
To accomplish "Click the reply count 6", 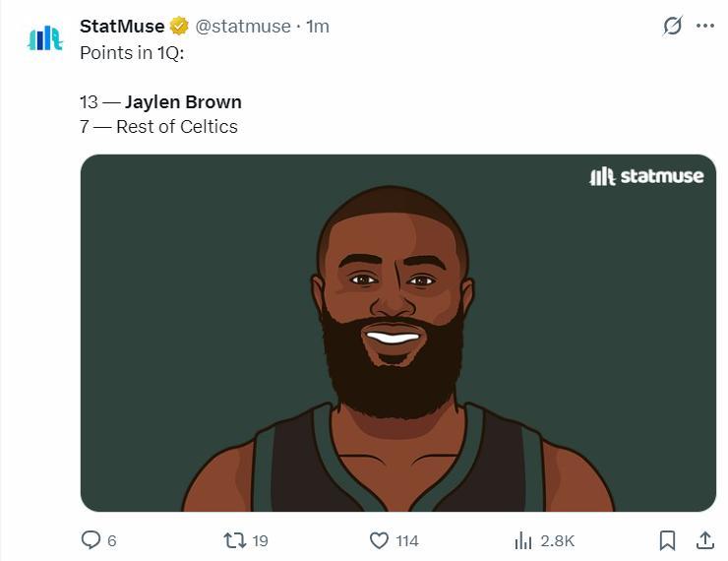I will (x=111, y=540).
